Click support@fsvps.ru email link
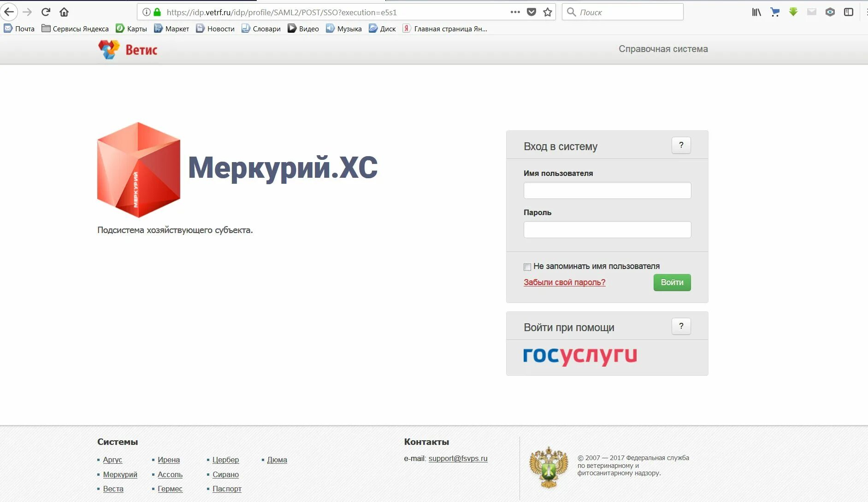868x502 pixels. (458, 458)
